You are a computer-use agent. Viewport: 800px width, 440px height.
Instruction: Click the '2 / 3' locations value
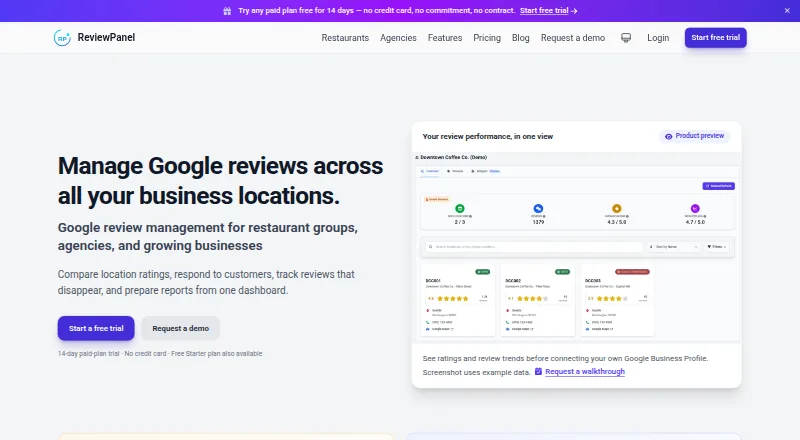(x=460, y=222)
